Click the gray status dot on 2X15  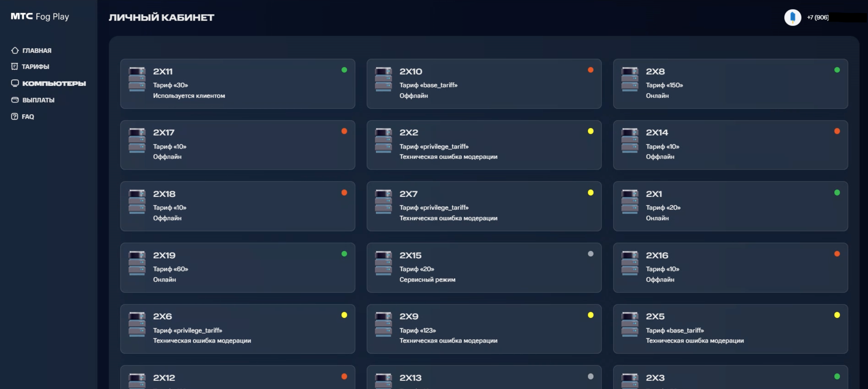click(x=590, y=254)
